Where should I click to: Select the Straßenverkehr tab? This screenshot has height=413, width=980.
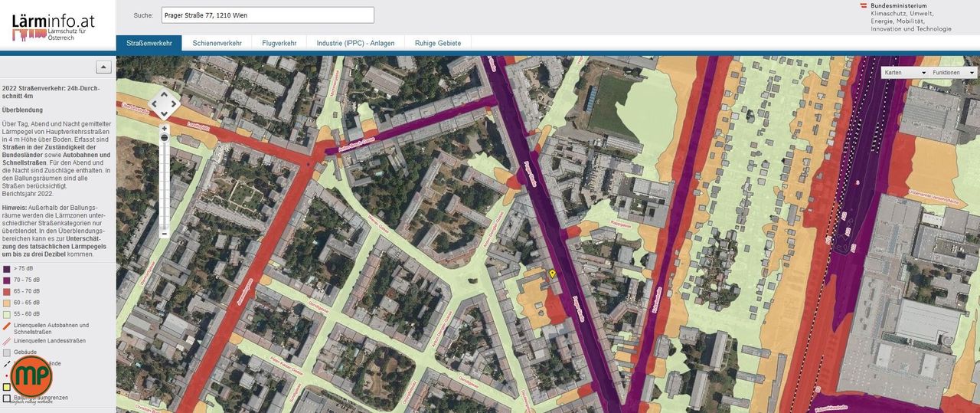click(149, 44)
